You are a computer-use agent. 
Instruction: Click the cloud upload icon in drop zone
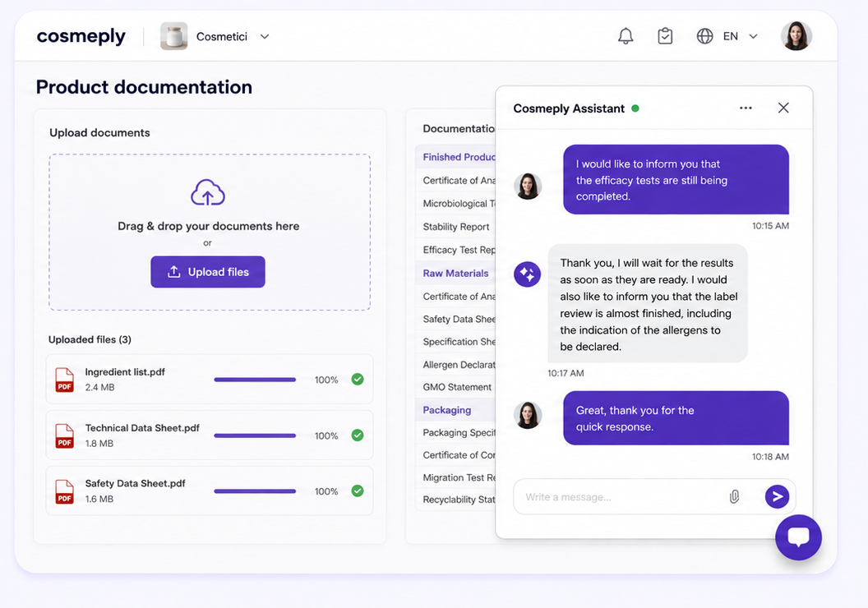click(208, 192)
